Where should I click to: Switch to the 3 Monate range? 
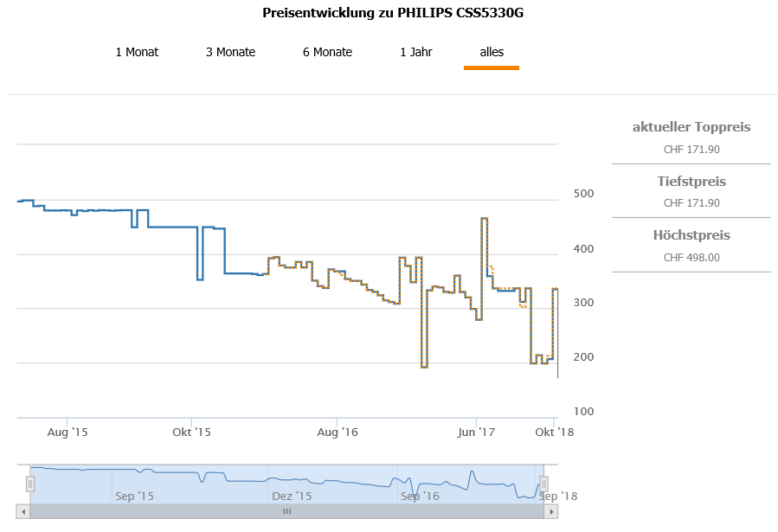click(230, 52)
